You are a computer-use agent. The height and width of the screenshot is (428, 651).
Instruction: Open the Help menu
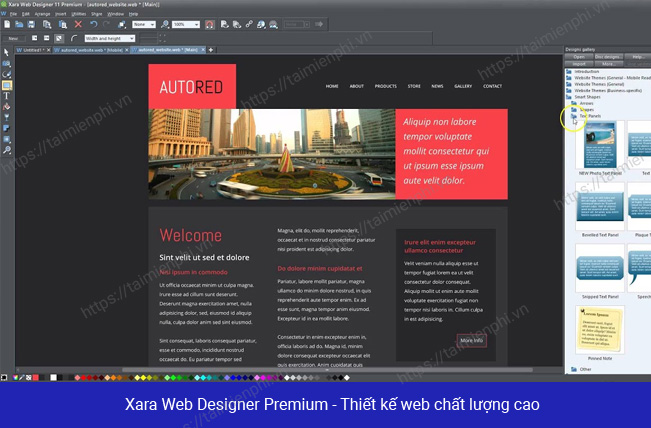coord(133,14)
